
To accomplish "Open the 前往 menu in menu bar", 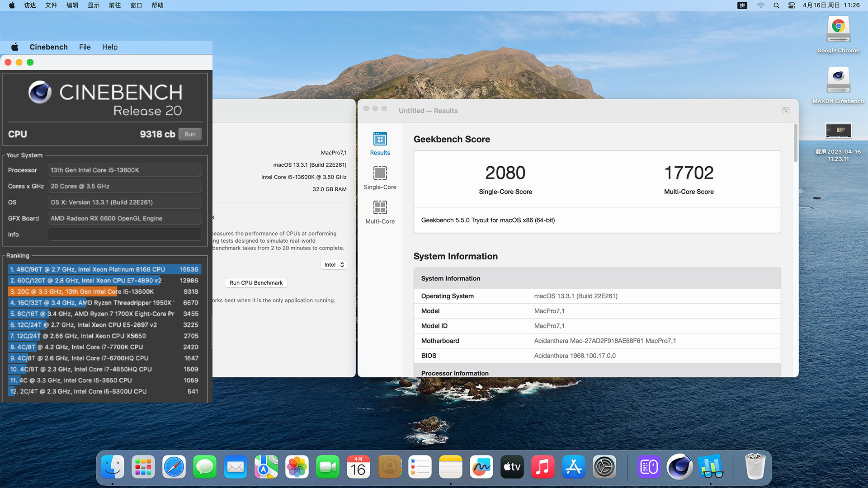I will coord(115,5).
